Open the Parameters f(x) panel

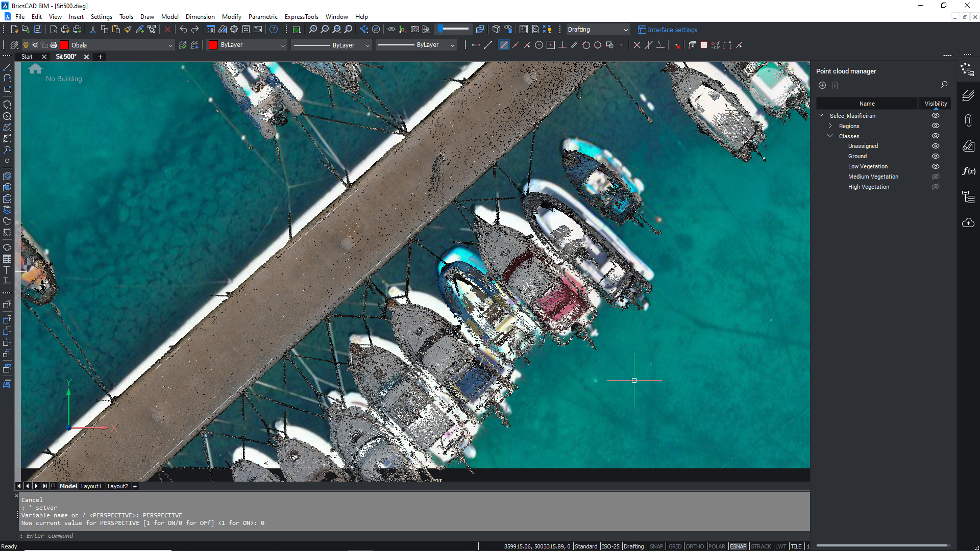[968, 171]
